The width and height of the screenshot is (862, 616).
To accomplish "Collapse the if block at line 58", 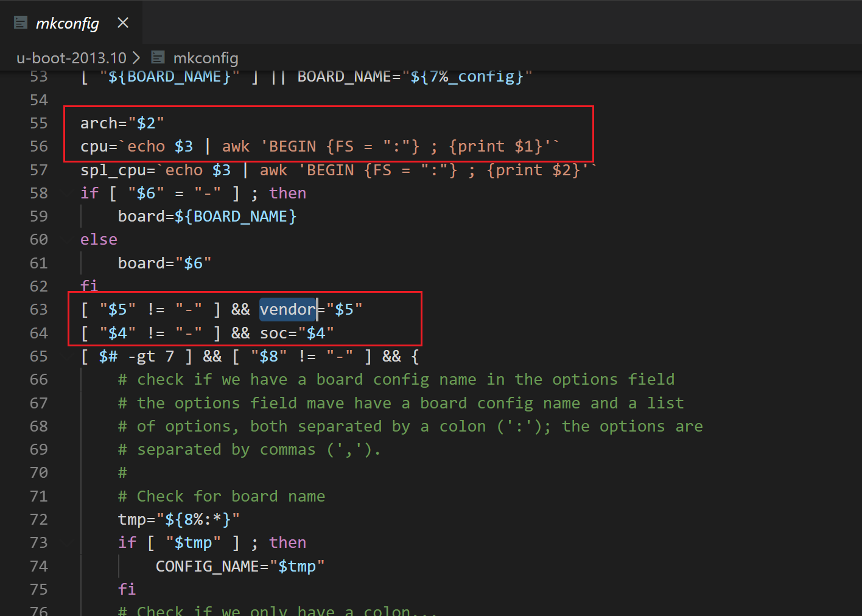I will (x=68, y=194).
